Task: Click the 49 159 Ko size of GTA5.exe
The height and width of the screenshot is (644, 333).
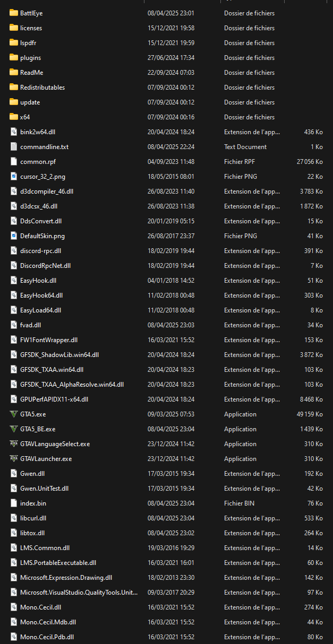Action: [310, 414]
